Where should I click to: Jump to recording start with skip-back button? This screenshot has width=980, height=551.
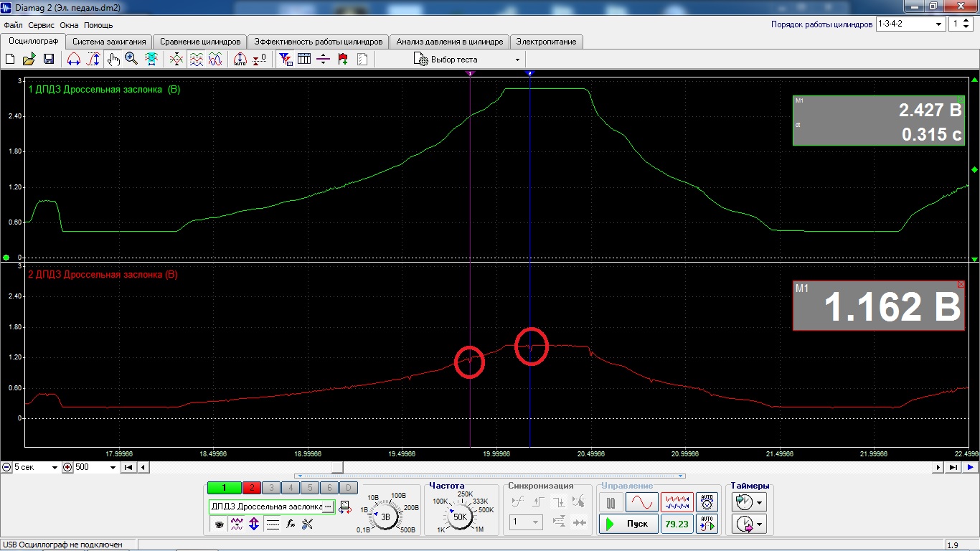pyautogui.click(x=128, y=467)
